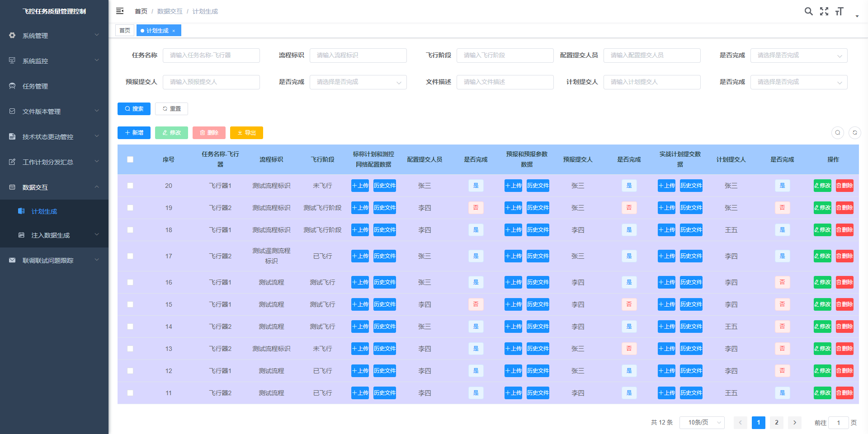Open 任务管理 in the sidebar
This screenshot has height=434, width=868.
pyautogui.click(x=54, y=86)
